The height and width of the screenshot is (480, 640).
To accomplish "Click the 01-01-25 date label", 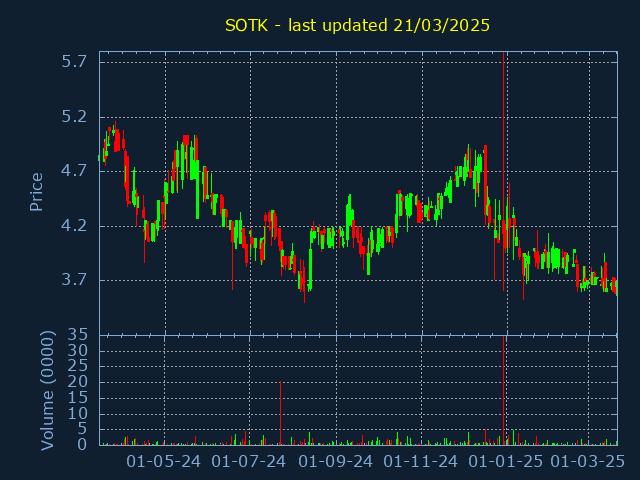I will 506,462.
